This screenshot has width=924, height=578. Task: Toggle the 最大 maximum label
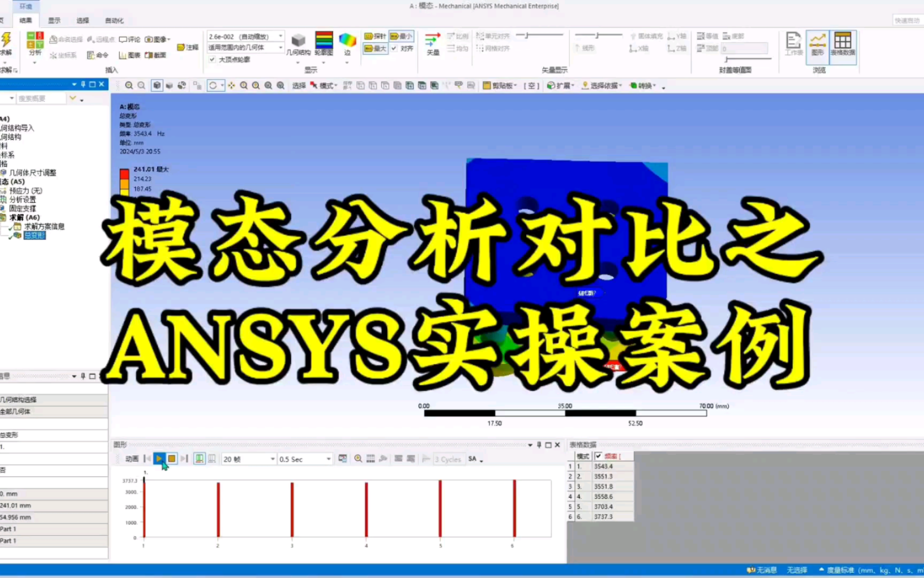click(x=375, y=48)
